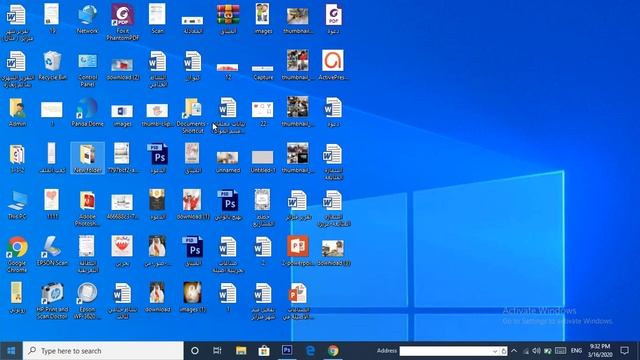
Task: Open the This PC desktop icon
Action: point(17,204)
